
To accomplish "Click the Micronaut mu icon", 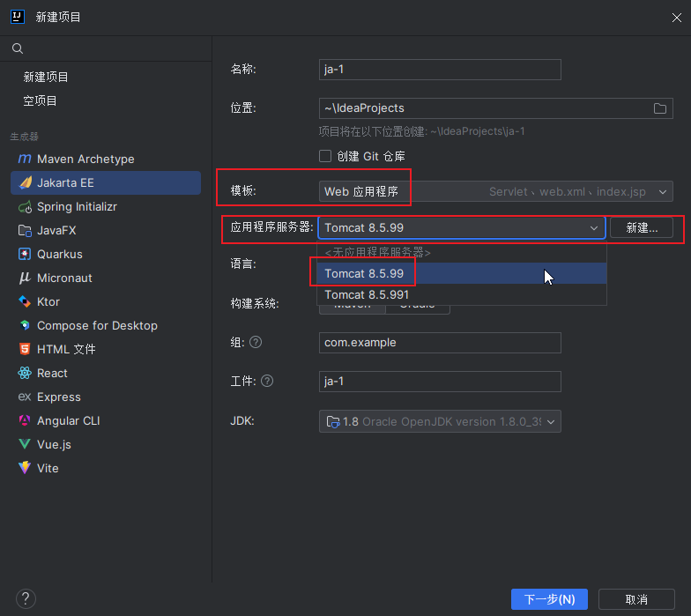I will pos(25,278).
